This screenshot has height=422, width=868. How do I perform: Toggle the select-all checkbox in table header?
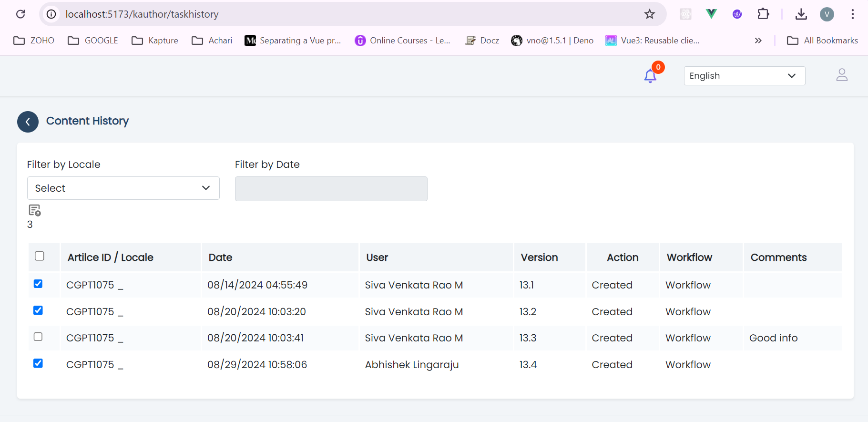tap(40, 256)
